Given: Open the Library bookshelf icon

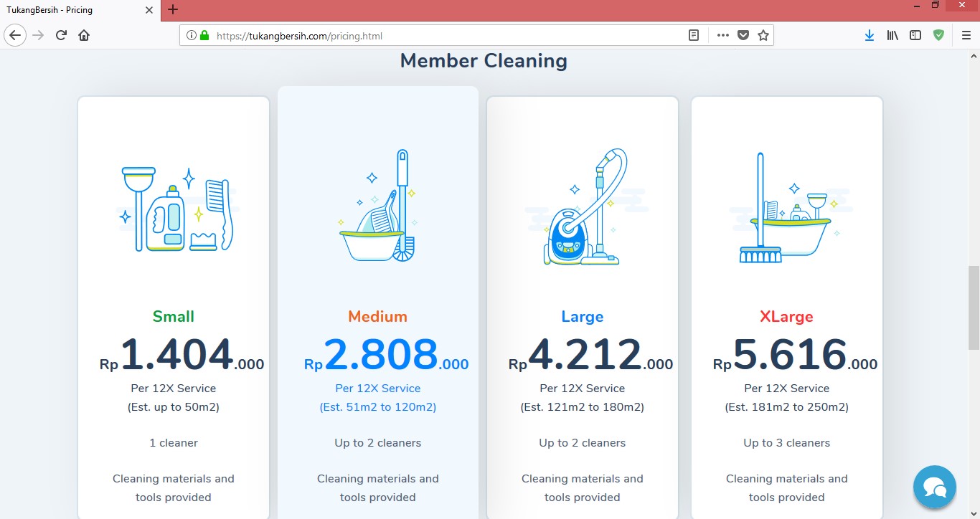Looking at the screenshot, I should [892, 35].
